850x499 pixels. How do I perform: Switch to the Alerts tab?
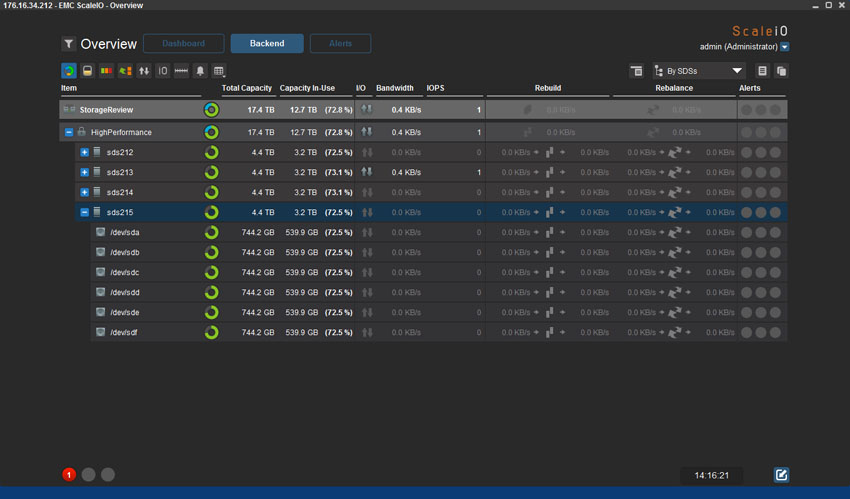tap(340, 43)
